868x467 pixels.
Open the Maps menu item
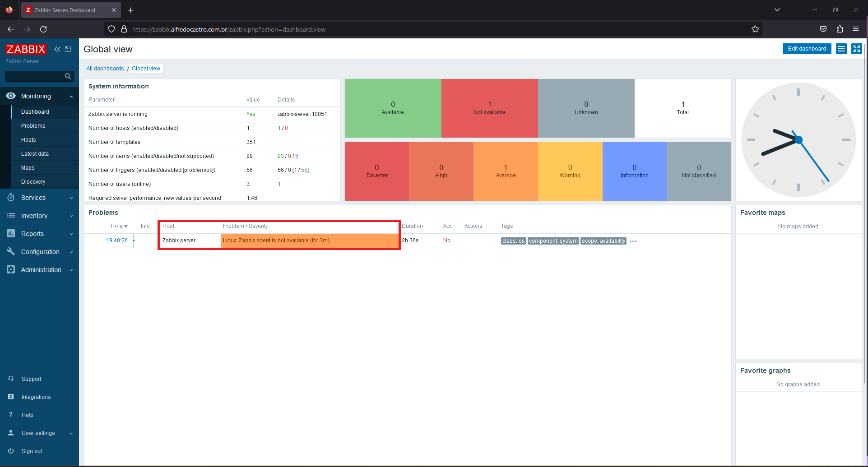(28, 168)
